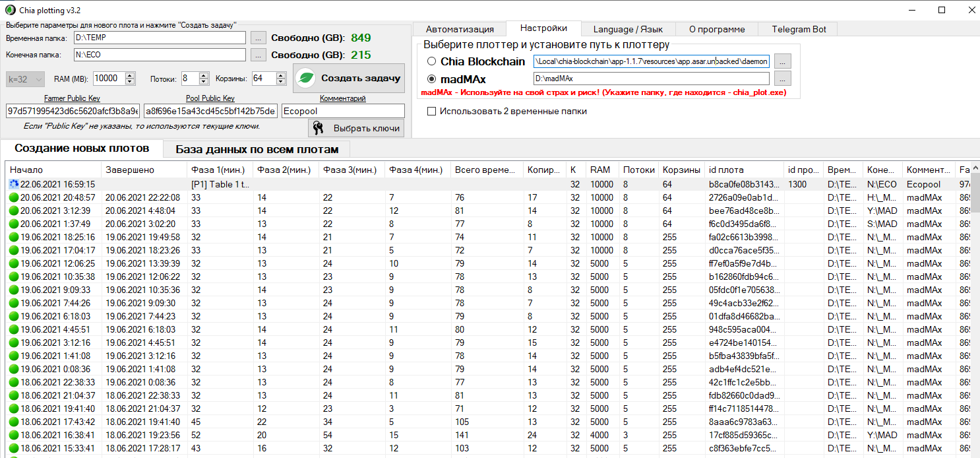Sort table by Начало column header
Viewport: 980px width, 458px height.
coord(53,170)
